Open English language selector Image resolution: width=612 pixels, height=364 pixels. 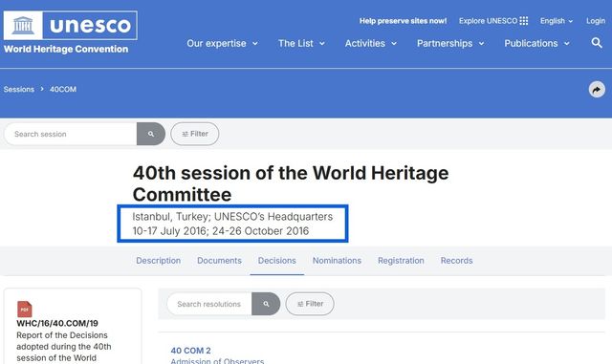(557, 21)
